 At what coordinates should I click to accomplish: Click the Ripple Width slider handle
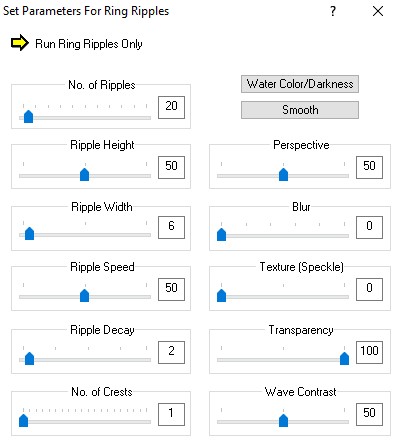pos(30,233)
